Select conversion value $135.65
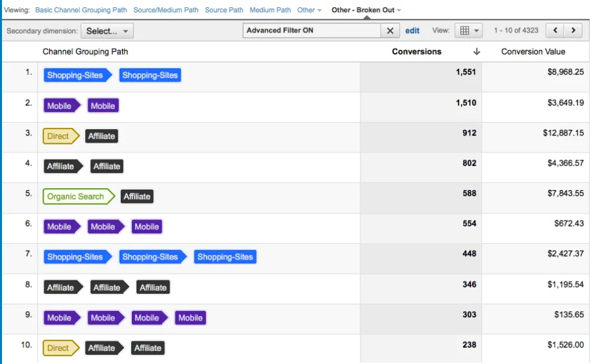 pyautogui.click(x=569, y=314)
